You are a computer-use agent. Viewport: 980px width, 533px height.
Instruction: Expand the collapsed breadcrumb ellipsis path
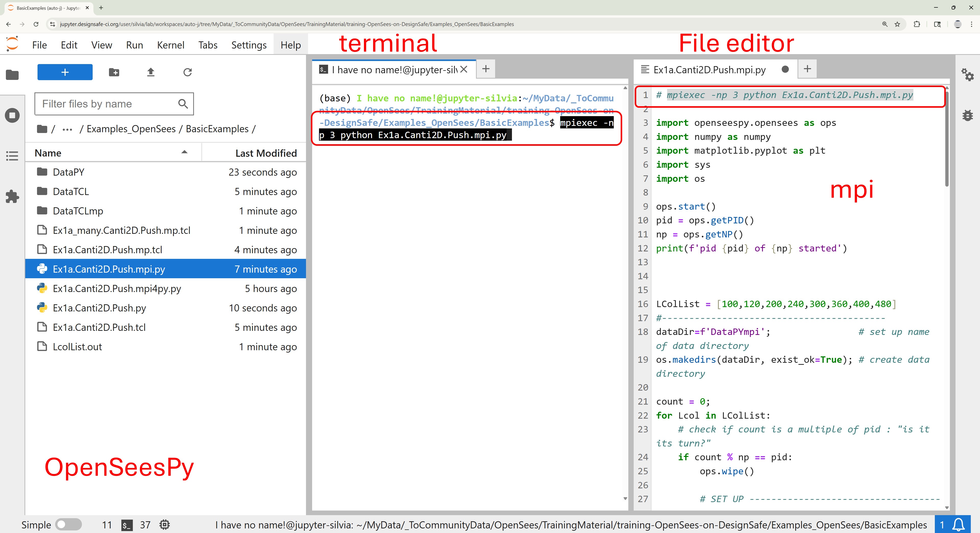click(67, 129)
